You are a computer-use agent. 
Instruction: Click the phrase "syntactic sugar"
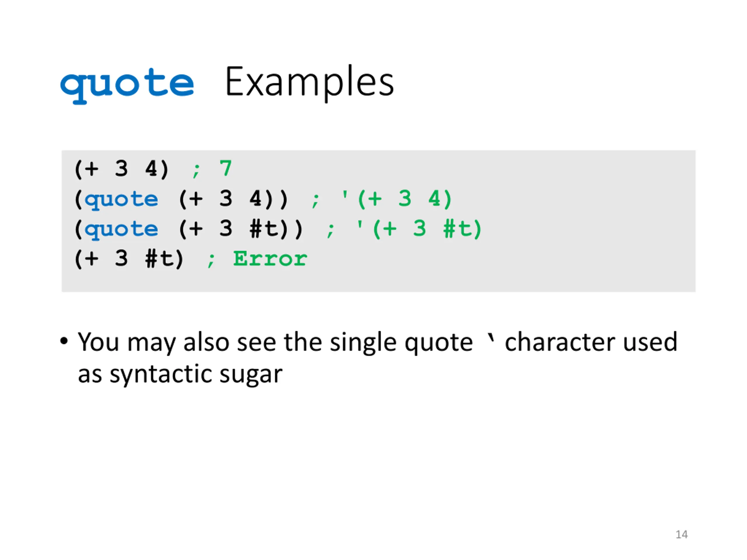click(x=196, y=374)
